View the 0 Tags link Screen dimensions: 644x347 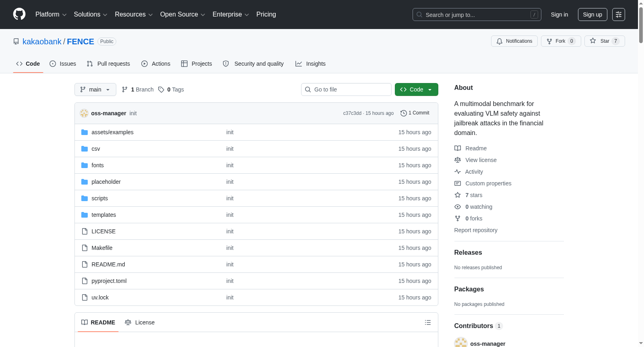[171, 89]
